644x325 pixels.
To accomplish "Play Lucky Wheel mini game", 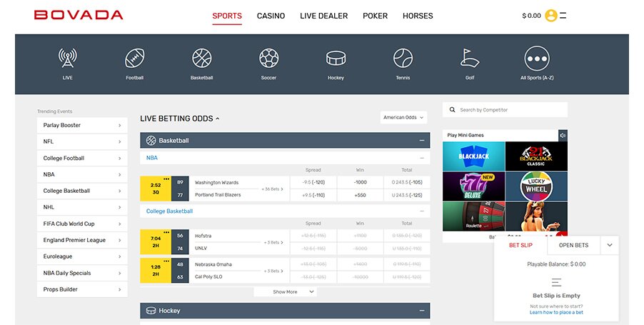I will [x=536, y=186].
